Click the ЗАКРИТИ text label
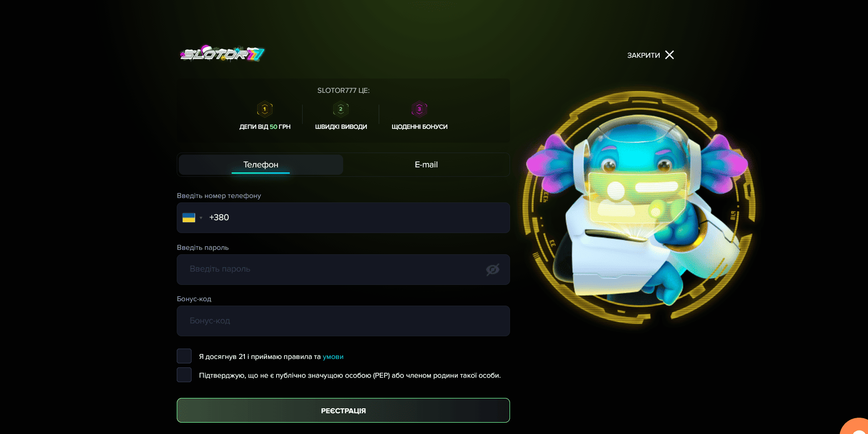Screen dimensions: 868x434 [643, 55]
